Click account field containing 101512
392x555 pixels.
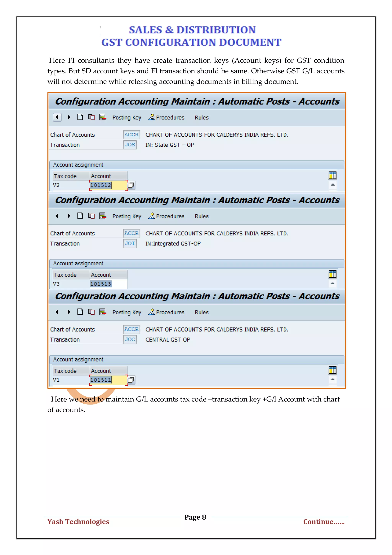(x=108, y=185)
